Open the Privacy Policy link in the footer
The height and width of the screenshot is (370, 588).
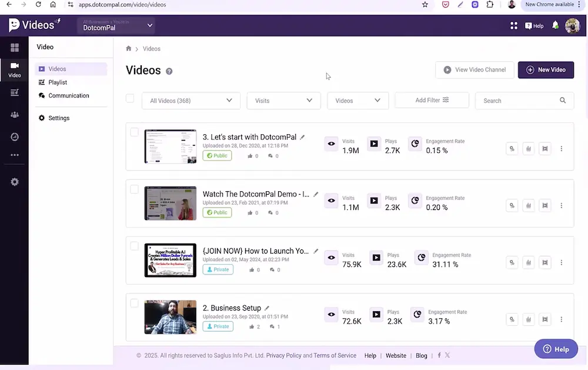285,355
